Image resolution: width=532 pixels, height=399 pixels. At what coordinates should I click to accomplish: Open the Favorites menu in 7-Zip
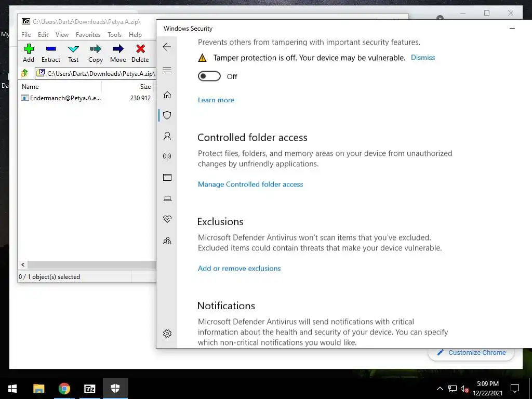(x=88, y=35)
